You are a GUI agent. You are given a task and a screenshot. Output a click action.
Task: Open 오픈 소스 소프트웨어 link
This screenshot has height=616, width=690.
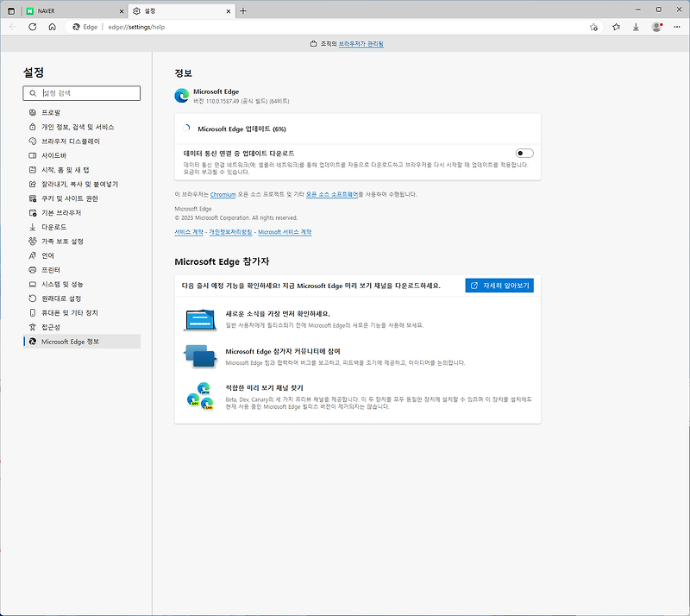click(x=332, y=194)
